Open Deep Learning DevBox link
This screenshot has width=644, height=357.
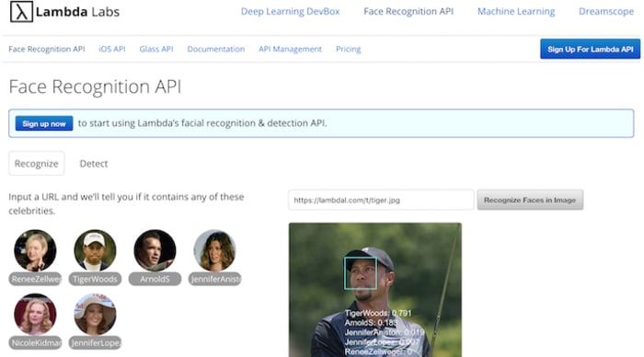[x=290, y=12]
